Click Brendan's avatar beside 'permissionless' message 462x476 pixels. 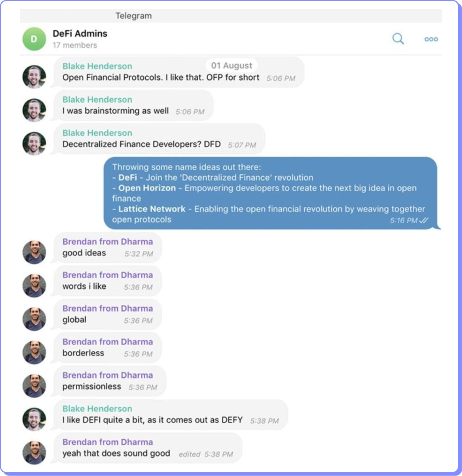[x=34, y=385]
